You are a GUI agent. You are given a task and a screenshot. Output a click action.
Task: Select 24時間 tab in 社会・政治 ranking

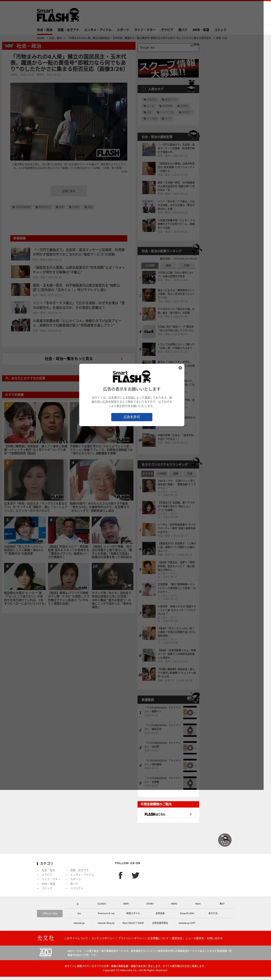tap(150, 266)
